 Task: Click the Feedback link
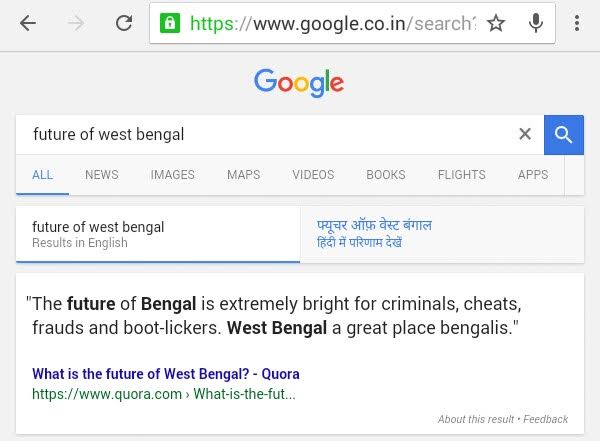tap(545, 419)
